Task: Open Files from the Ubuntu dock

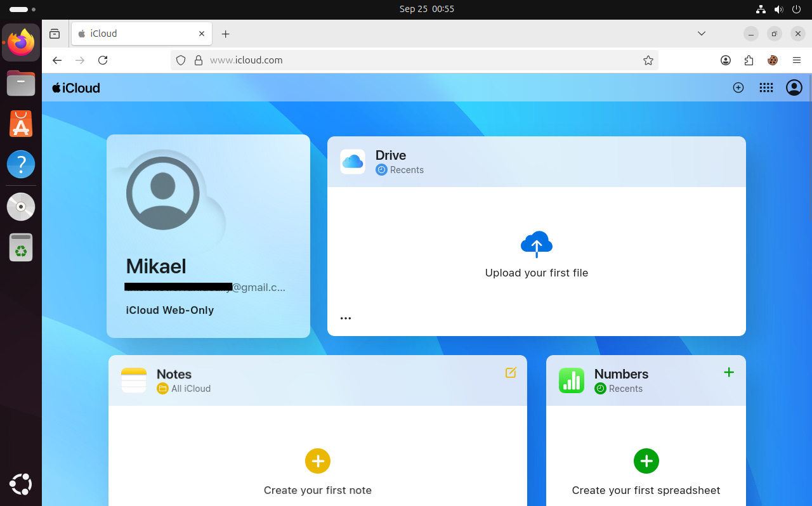Action: 21,83
